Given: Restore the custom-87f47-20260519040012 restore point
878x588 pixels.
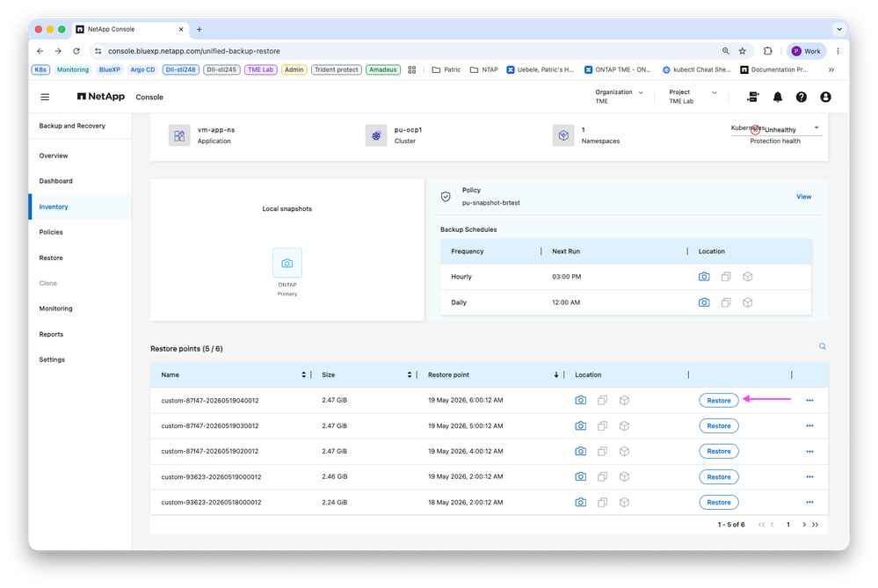Looking at the screenshot, I should [x=718, y=401].
